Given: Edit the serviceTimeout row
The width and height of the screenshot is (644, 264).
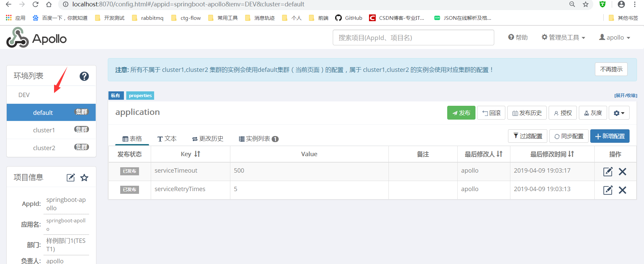Looking at the screenshot, I should [x=608, y=172].
